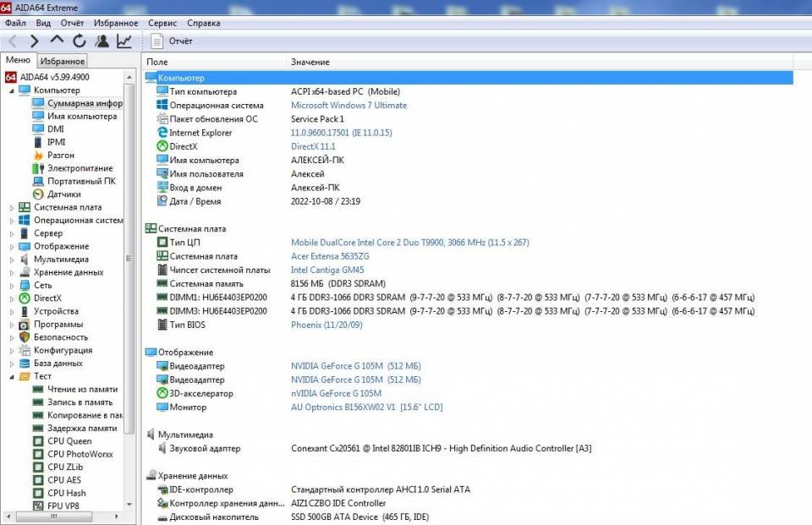Click the Отчёт report toolbar button

172,41
